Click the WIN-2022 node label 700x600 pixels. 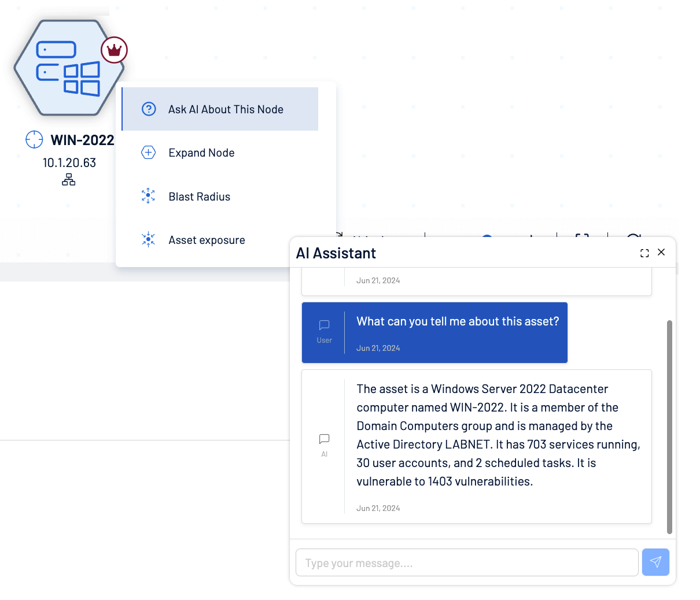(x=83, y=140)
